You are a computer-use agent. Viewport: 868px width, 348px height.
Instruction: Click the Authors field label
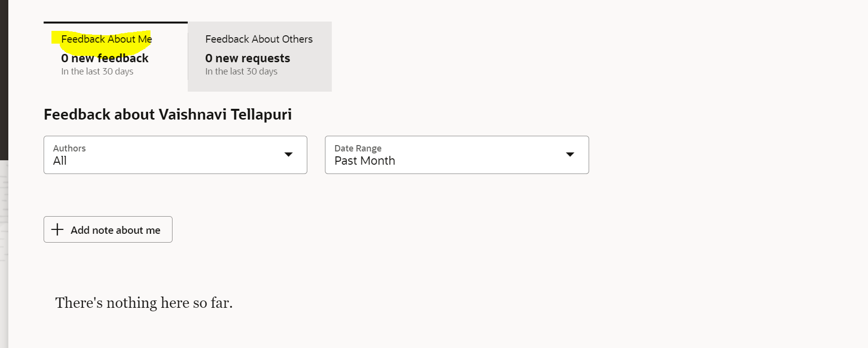point(69,148)
